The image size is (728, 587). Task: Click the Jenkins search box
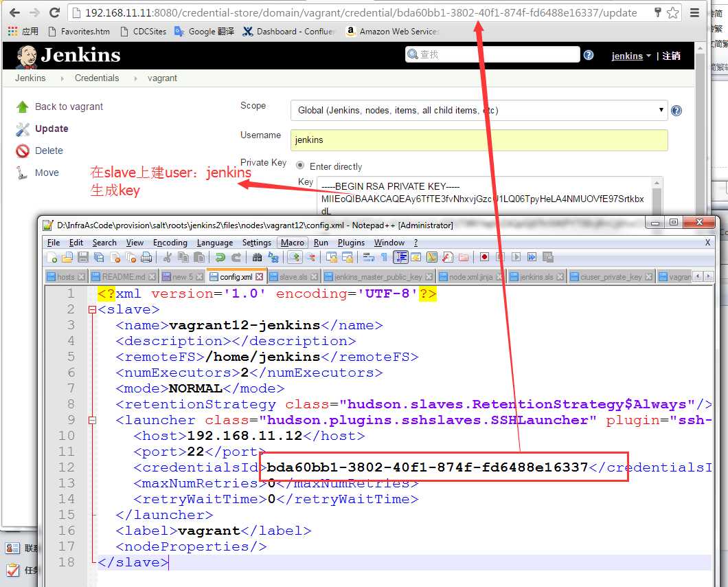[492, 54]
